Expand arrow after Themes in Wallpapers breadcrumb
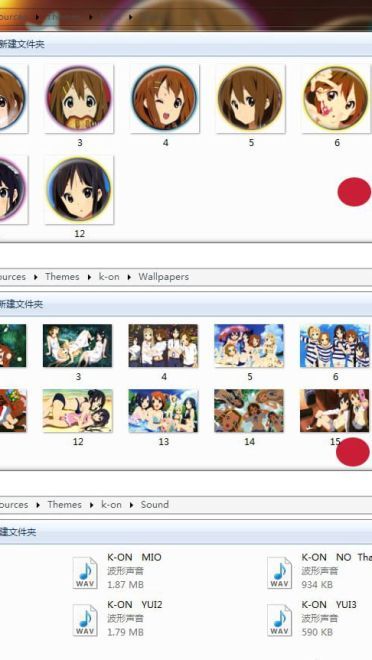The image size is (372, 660). tap(89, 277)
